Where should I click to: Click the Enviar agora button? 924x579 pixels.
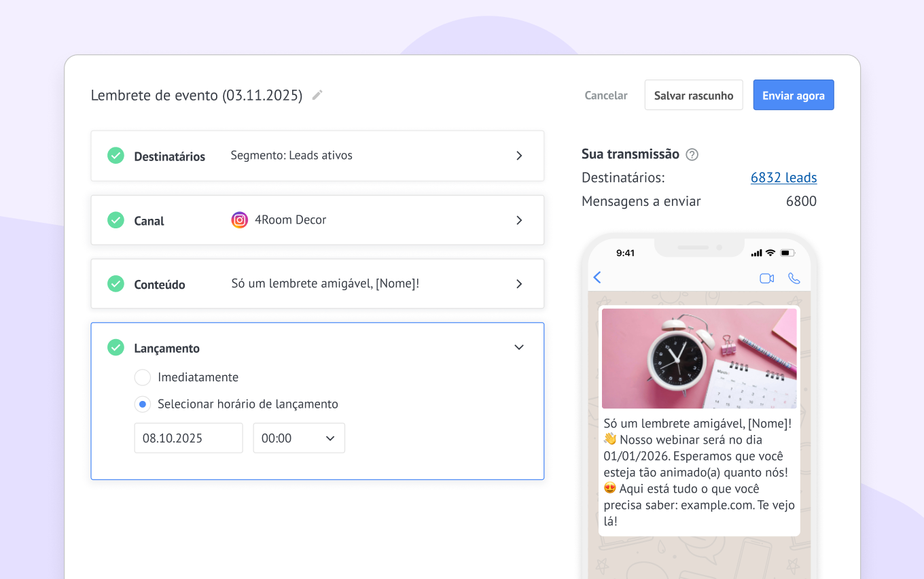pyautogui.click(x=793, y=95)
